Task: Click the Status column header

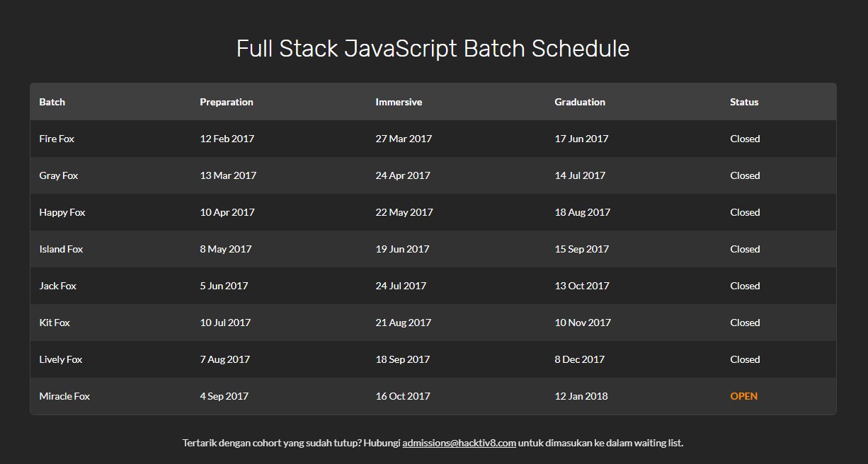Action: click(x=744, y=102)
